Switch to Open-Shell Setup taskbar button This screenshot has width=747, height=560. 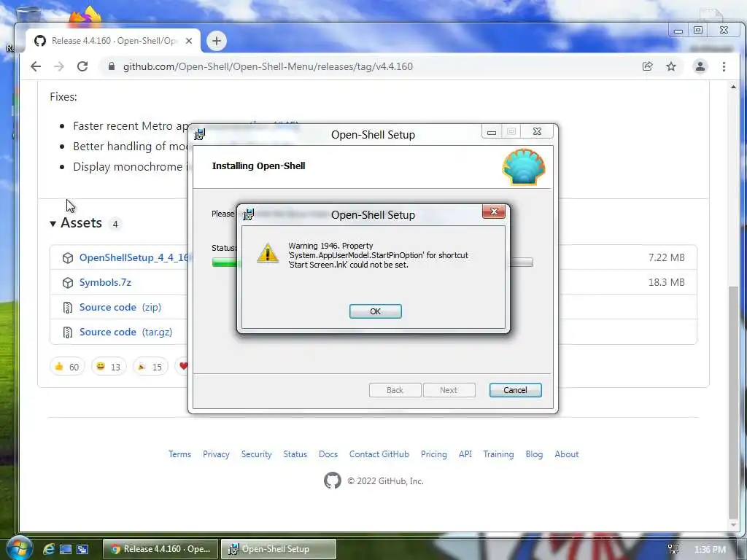pyautogui.click(x=278, y=549)
